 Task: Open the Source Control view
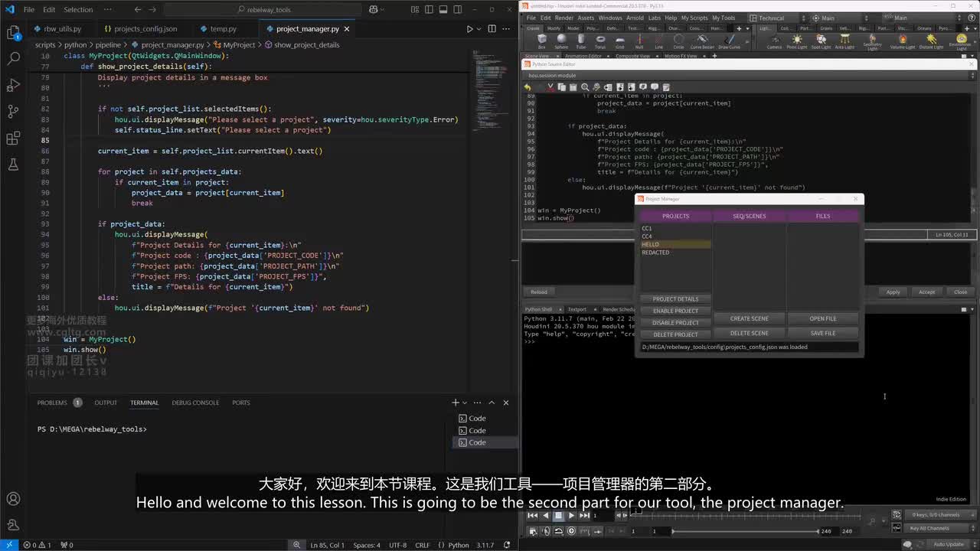13,112
